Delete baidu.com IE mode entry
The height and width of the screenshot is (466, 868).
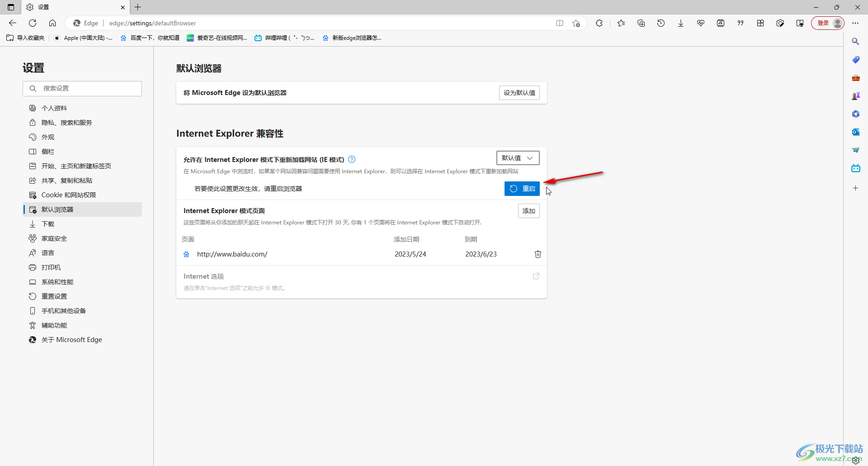click(x=538, y=254)
